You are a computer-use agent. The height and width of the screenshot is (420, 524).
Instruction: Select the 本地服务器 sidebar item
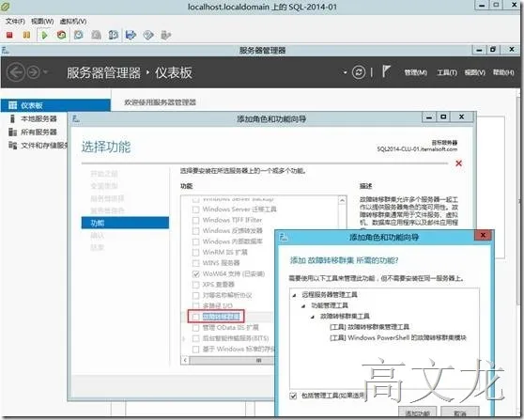tap(39, 118)
